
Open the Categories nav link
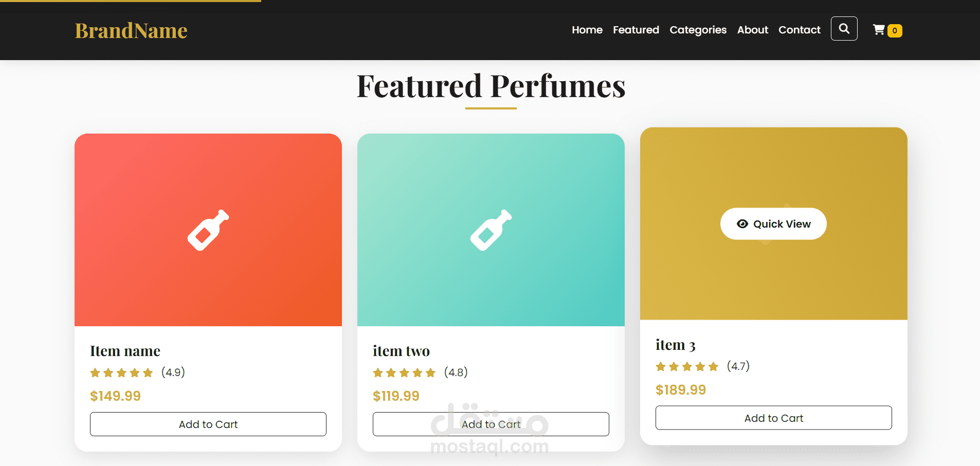[698, 30]
